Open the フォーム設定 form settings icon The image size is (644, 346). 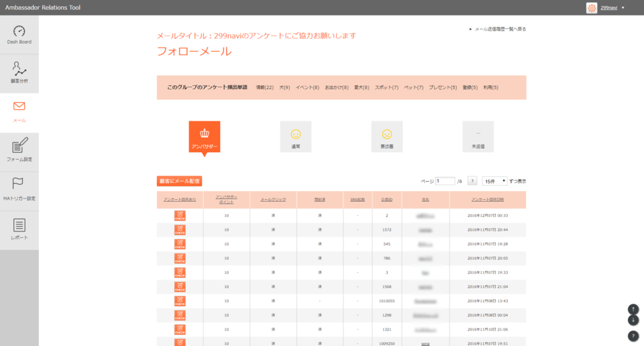tap(19, 150)
